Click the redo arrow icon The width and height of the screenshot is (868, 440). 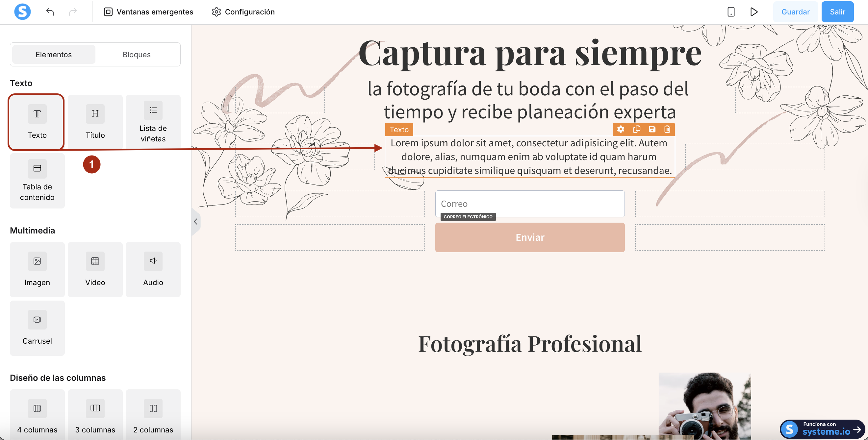(x=73, y=12)
